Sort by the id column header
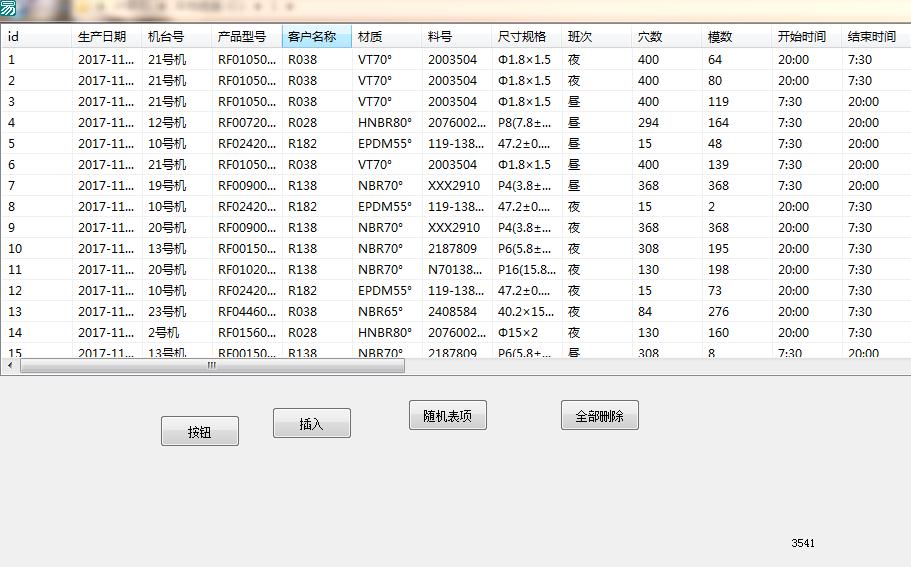 36,37
